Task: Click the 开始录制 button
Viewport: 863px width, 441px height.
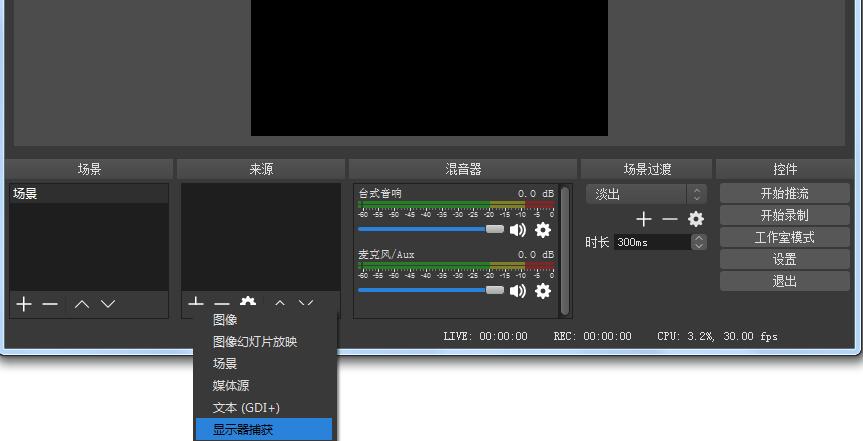Action: (x=784, y=215)
